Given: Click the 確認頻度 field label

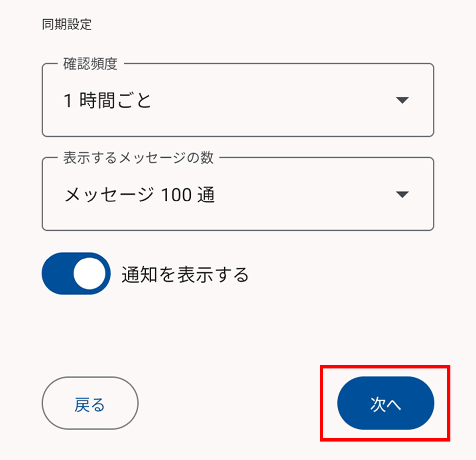Looking at the screenshot, I should (x=90, y=64).
